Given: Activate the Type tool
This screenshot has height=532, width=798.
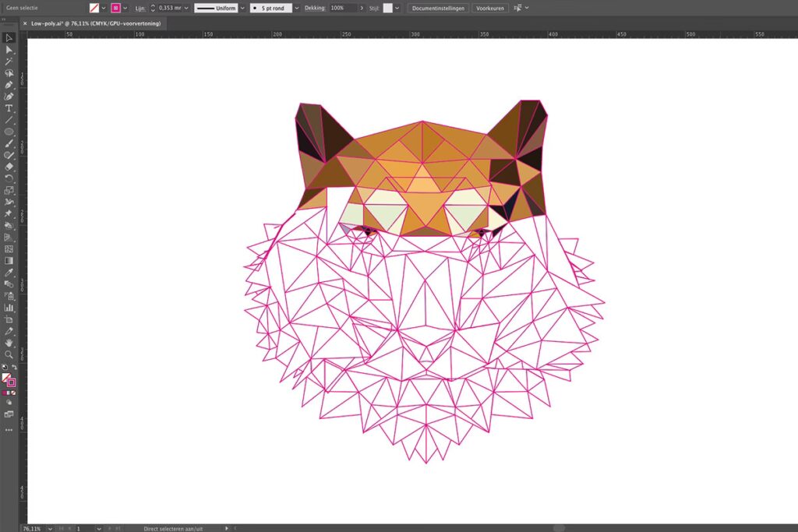Looking at the screenshot, I should click(9, 108).
